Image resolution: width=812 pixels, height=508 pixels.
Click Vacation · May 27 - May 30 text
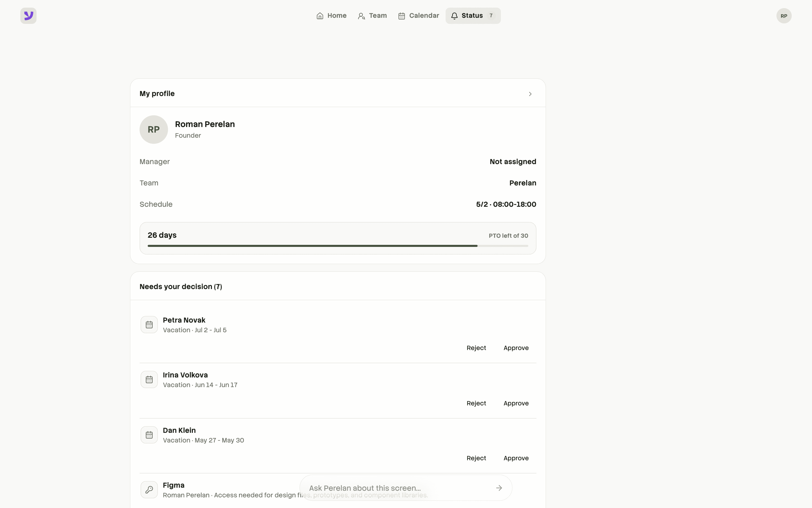tap(203, 440)
